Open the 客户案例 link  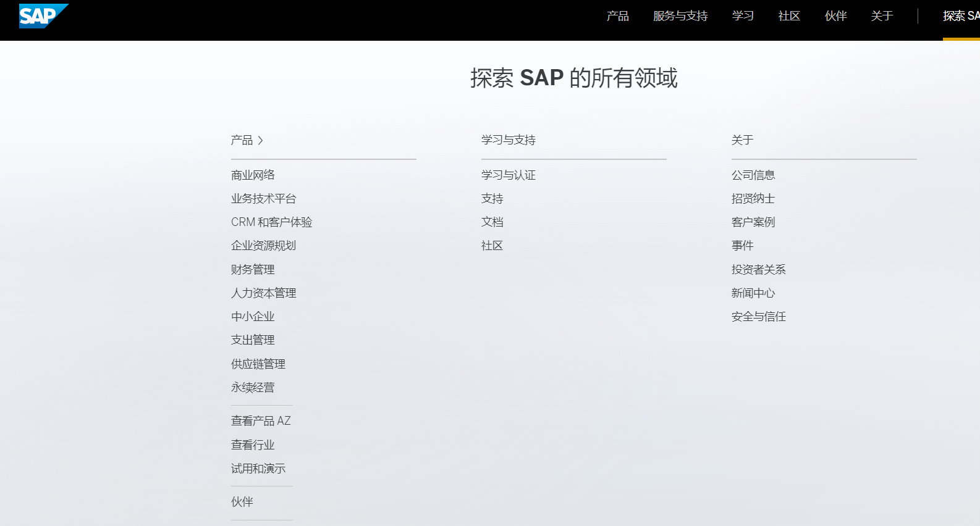click(753, 222)
